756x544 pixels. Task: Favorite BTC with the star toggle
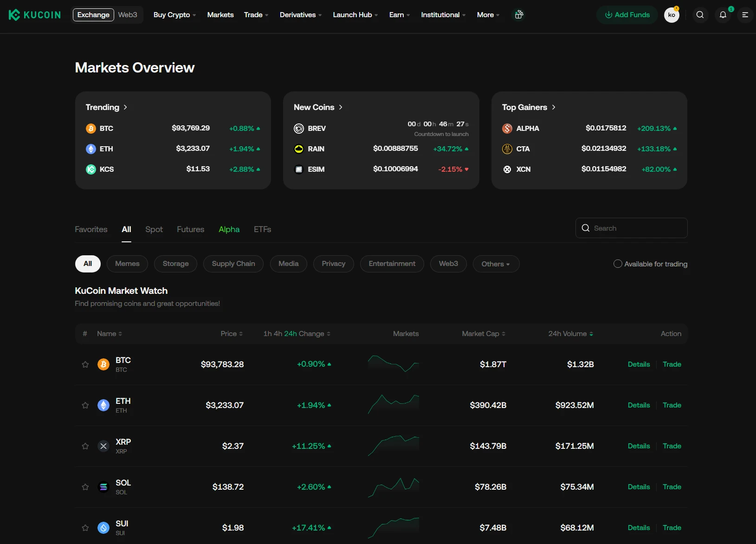click(x=85, y=364)
